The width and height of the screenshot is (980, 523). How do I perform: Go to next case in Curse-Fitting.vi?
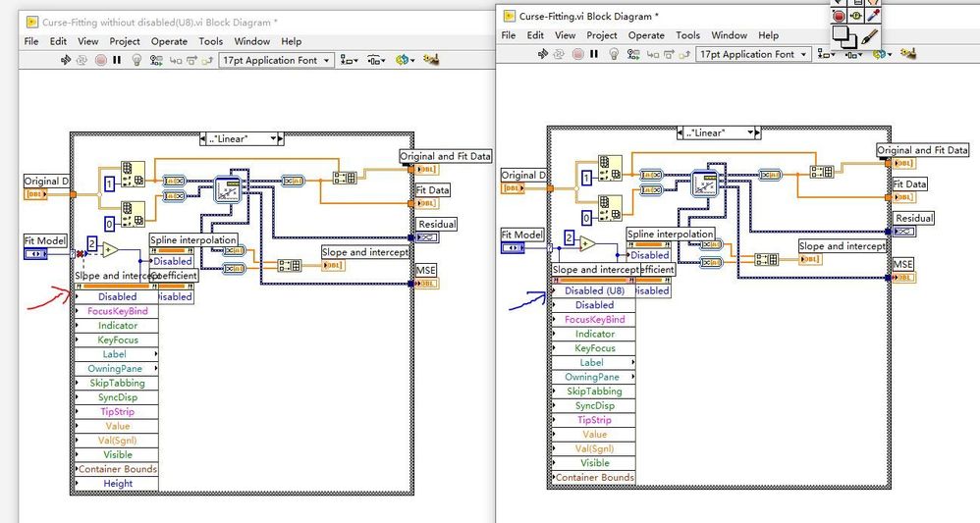click(757, 132)
